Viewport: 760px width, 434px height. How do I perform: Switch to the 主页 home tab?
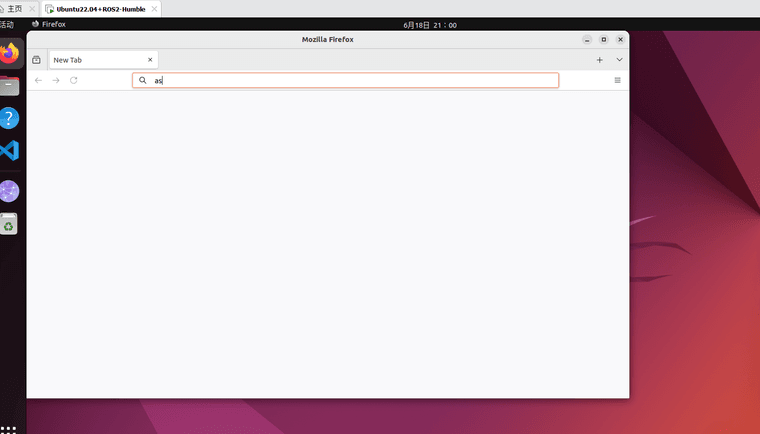click(x=15, y=9)
